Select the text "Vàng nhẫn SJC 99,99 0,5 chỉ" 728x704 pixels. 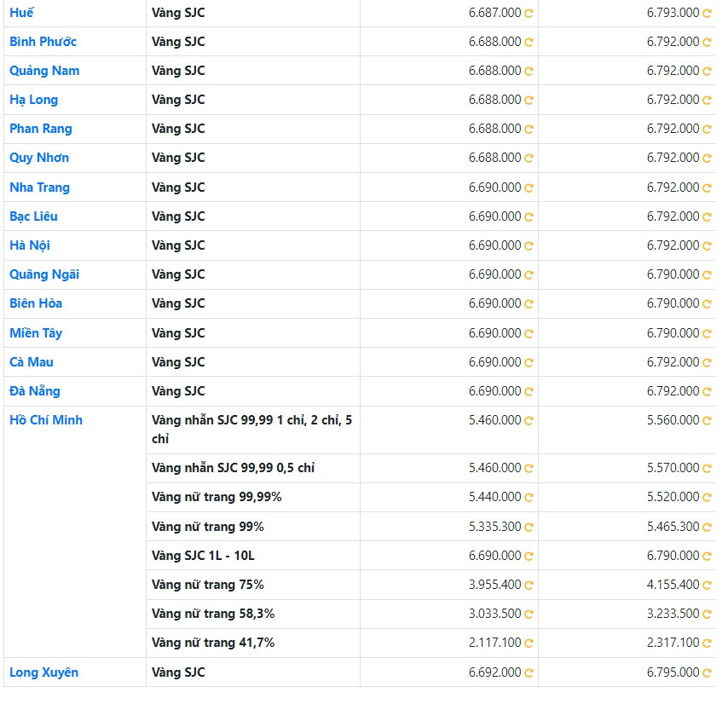[233, 468]
